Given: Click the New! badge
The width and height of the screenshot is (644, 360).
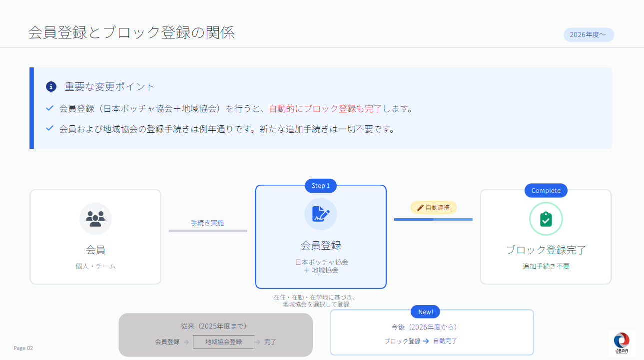Looking at the screenshot, I should pos(426,312).
